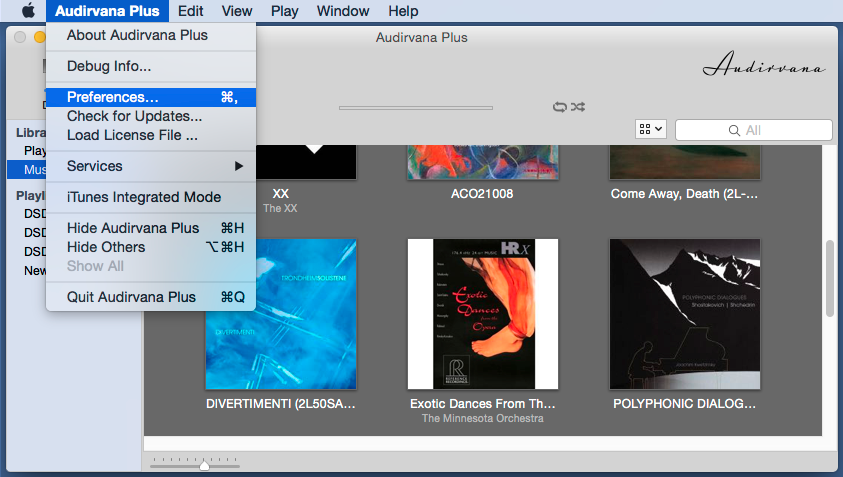The image size is (843, 477).
Task: Toggle the repeat playback icon
Action: tap(560, 106)
